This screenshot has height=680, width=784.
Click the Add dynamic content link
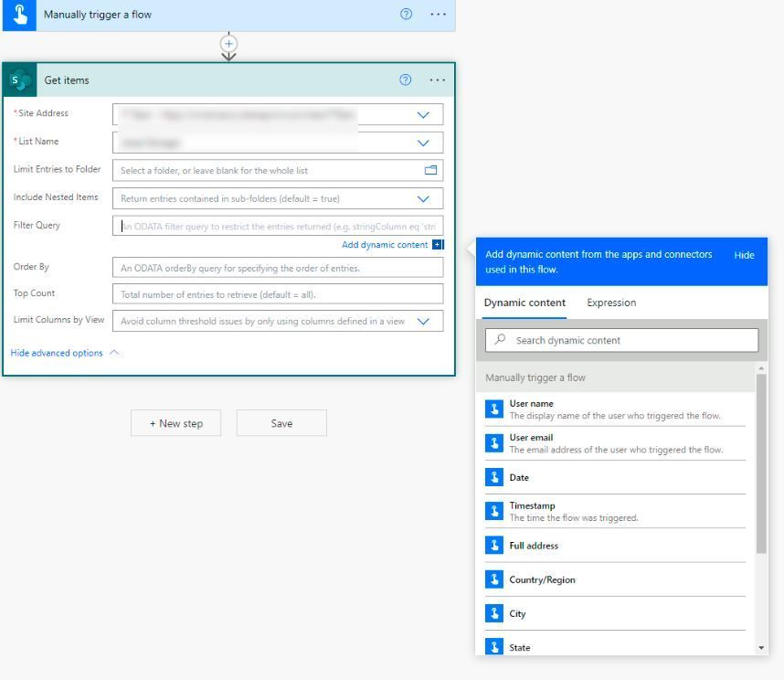point(385,245)
